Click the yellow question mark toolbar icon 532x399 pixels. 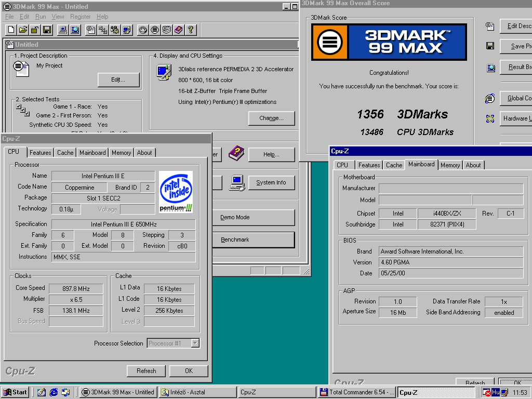(190, 30)
